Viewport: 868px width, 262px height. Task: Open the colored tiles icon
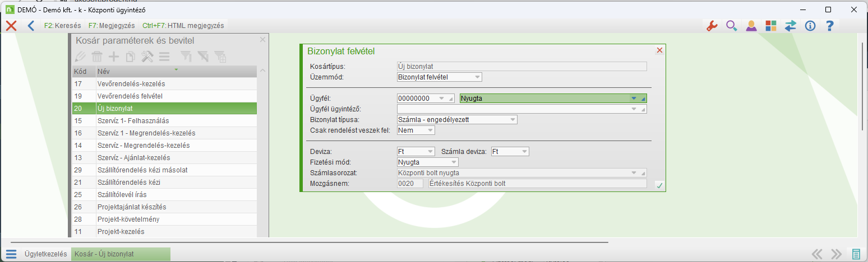(x=771, y=26)
